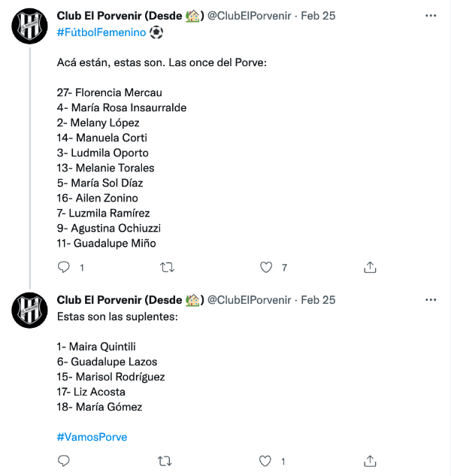Share the substitutes tweet
Image resolution: width=451 pixels, height=476 pixels.
click(x=370, y=460)
